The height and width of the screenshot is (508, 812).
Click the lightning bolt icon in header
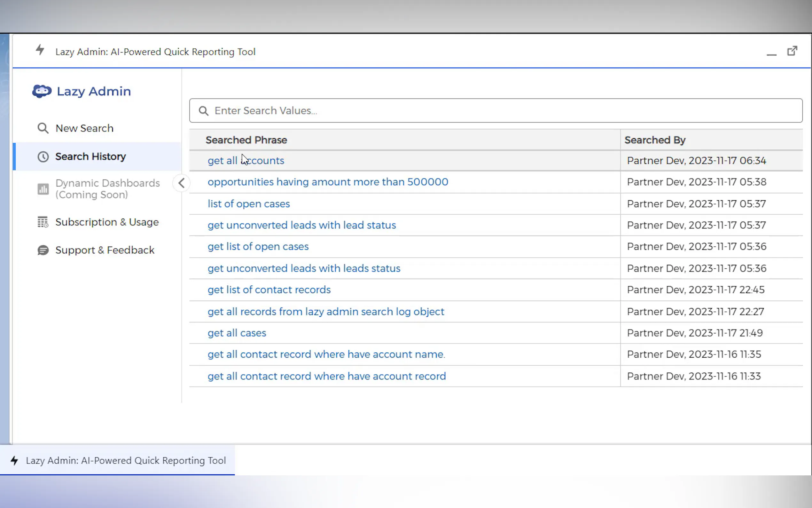(40, 50)
